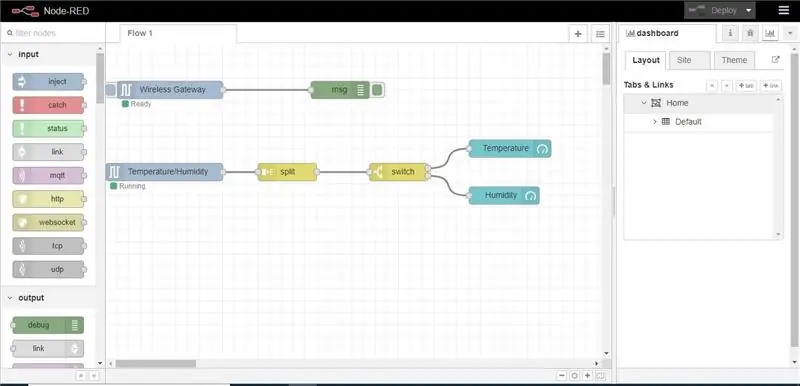Image resolution: width=800 pixels, height=386 pixels.
Task: Expand the Default group in dashboard
Action: (x=655, y=122)
